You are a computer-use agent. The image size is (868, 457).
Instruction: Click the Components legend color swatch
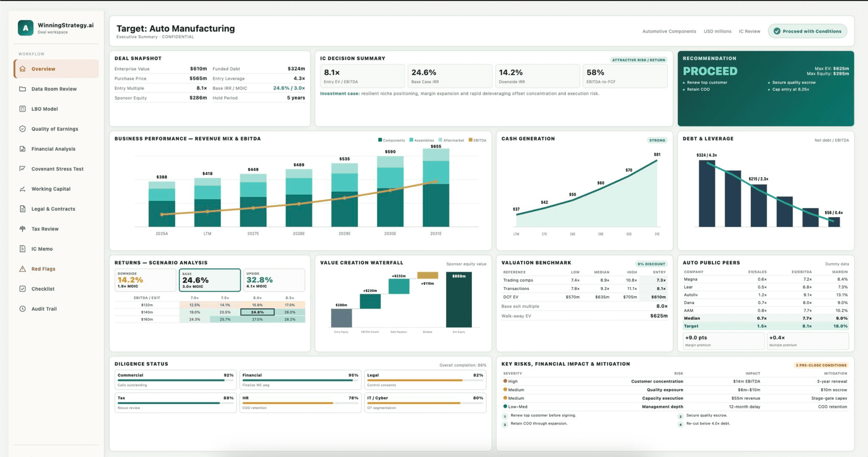click(380, 140)
